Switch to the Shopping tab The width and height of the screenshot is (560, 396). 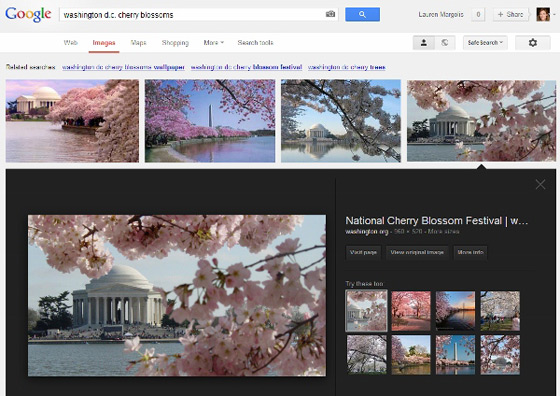(x=175, y=42)
